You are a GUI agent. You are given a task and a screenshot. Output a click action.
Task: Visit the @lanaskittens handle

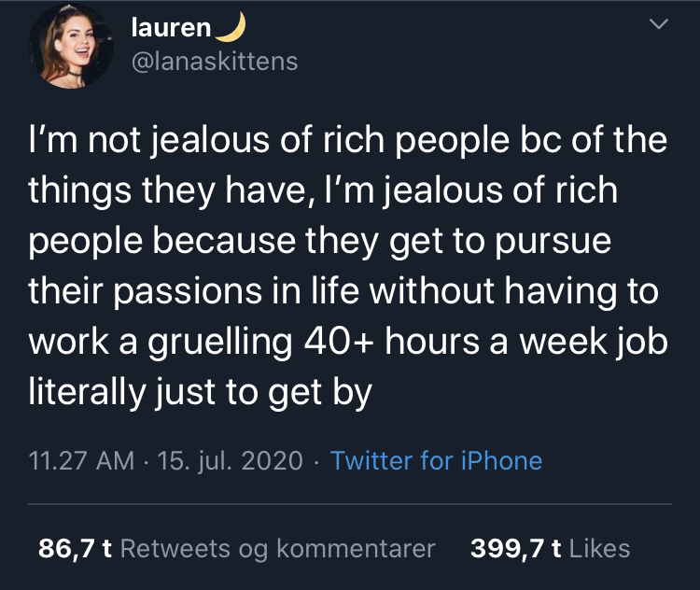pos(215,62)
